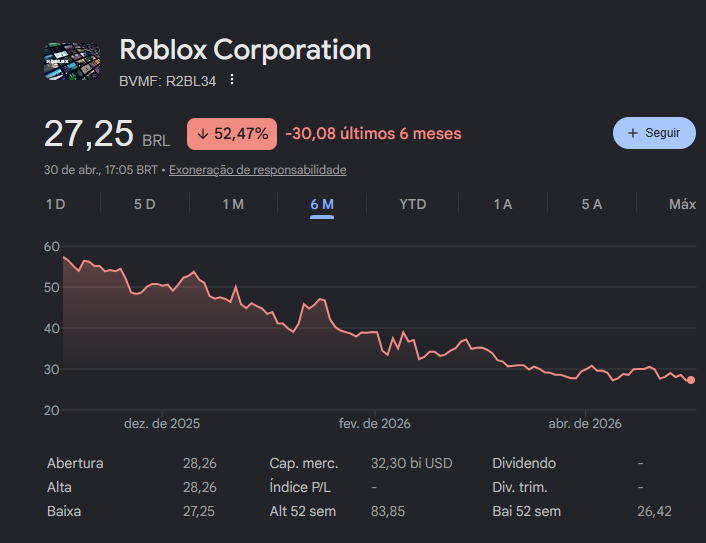706x543 pixels.
Task: Show year-to-date YTD chart
Action: tap(412, 204)
